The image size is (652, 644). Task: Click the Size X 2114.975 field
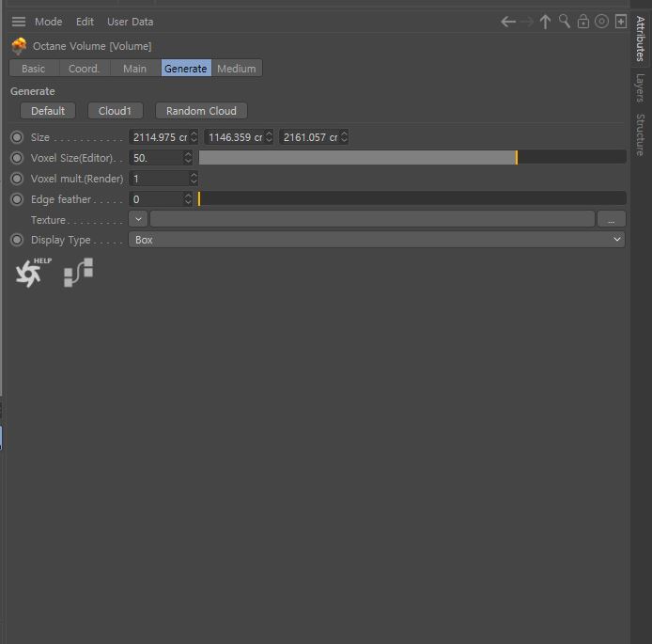[x=160, y=137]
